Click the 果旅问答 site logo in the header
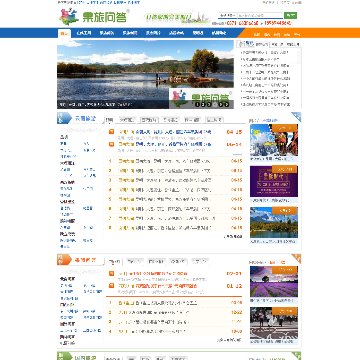The height and width of the screenshot is (360, 360). point(94,17)
